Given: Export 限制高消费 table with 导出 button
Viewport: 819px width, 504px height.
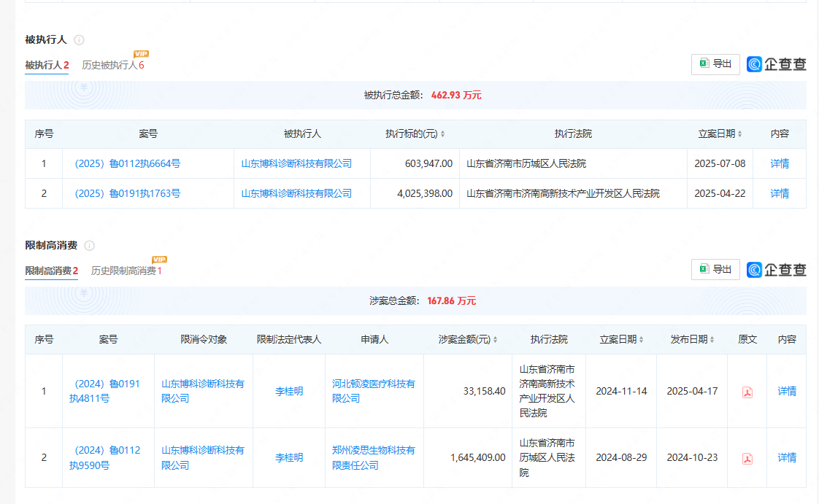Looking at the screenshot, I should pos(715,269).
